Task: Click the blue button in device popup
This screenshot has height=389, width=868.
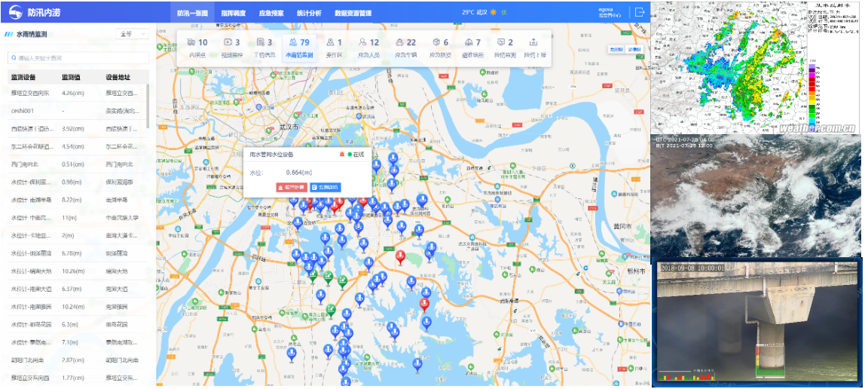Action: pos(325,186)
